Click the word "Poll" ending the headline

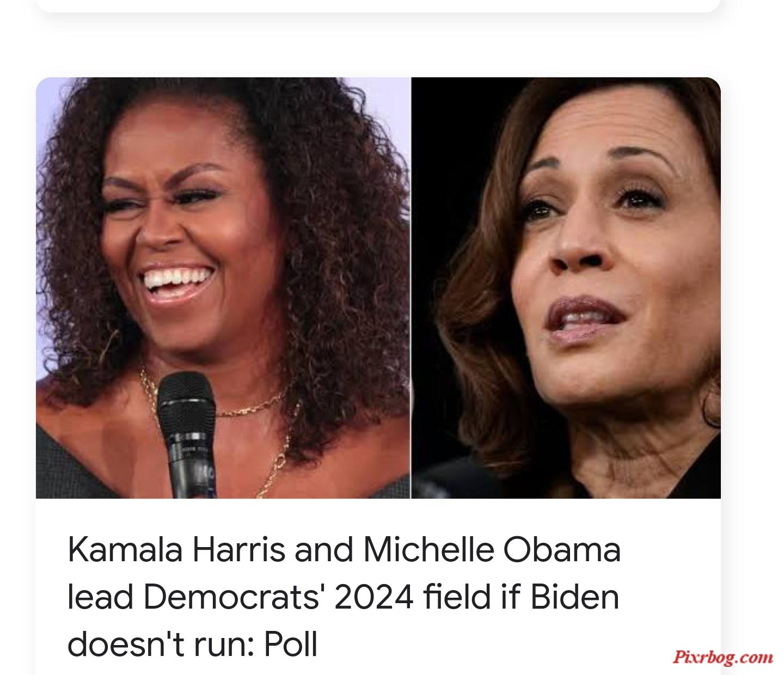pos(291,644)
